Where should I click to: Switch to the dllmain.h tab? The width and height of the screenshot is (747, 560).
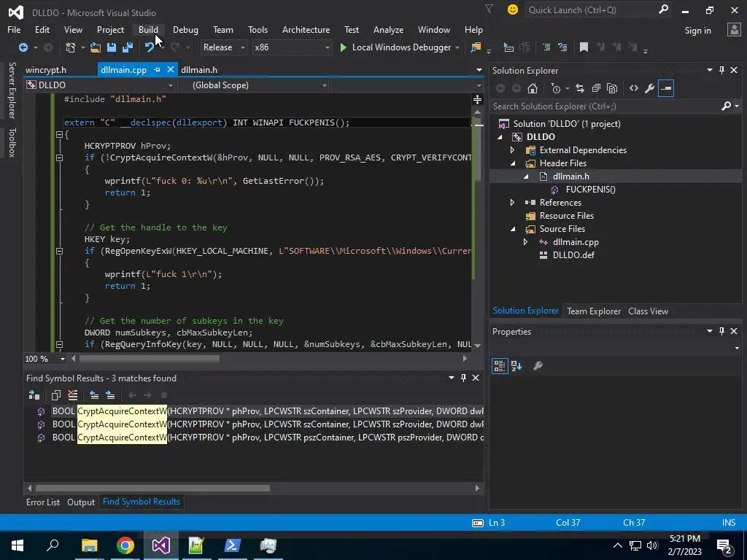(x=199, y=70)
